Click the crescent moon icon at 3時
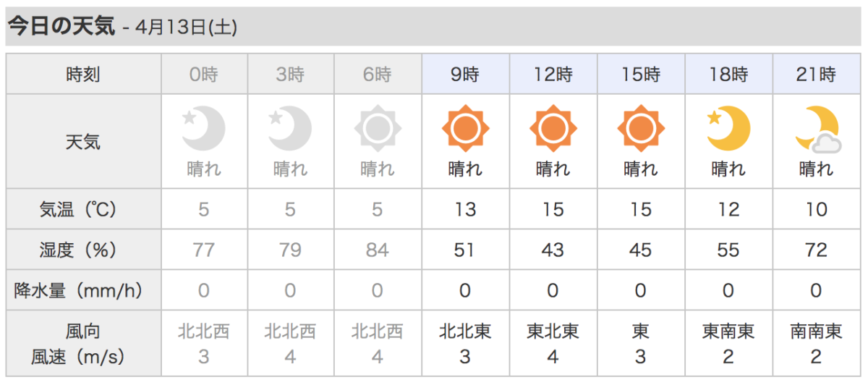 [290, 129]
